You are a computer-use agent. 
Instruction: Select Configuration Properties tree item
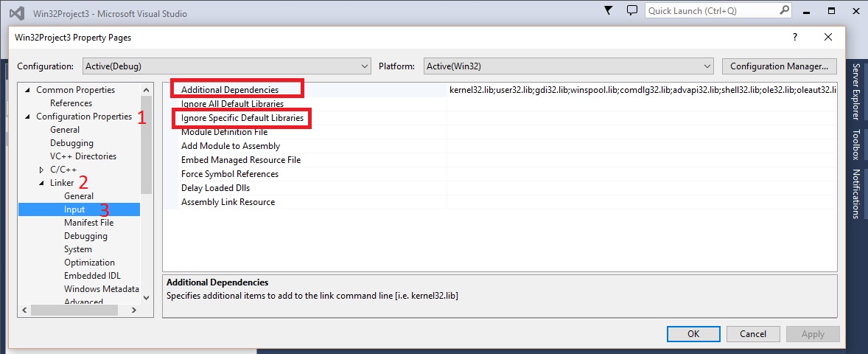pyautogui.click(x=84, y=117)
